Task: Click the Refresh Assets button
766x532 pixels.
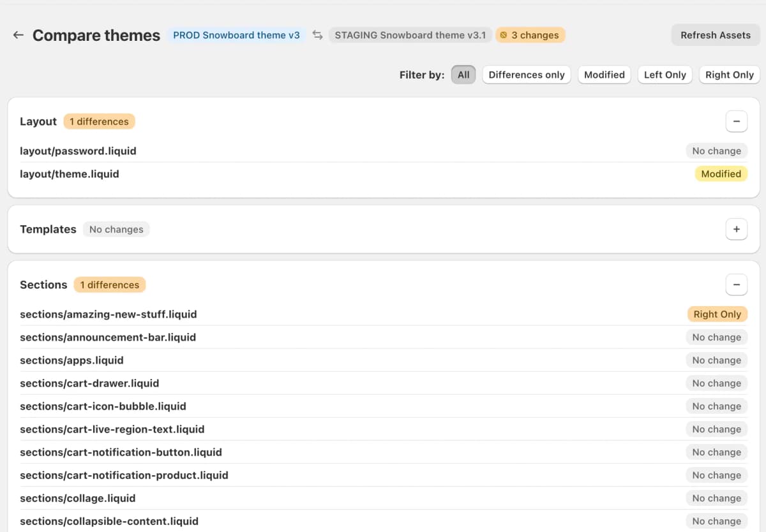Action: (715, 35)
